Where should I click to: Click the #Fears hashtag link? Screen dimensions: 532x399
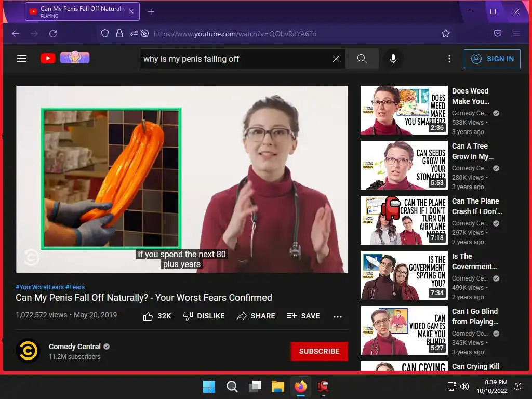(x=75, y=287)
